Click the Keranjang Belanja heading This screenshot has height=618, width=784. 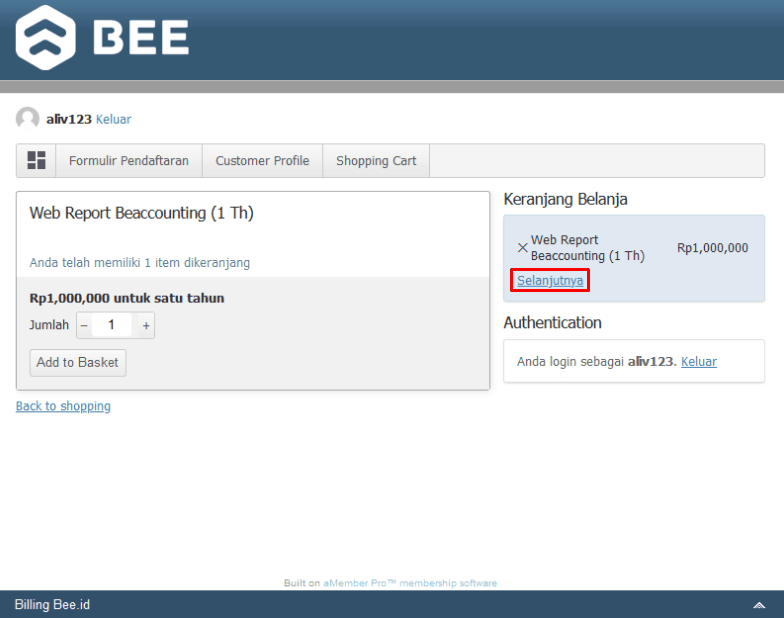click(565, 199)
